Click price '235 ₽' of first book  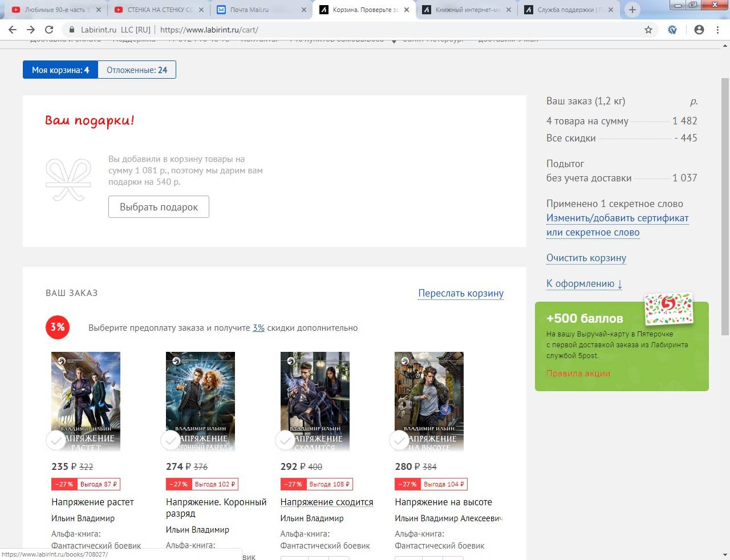[64, 466]
